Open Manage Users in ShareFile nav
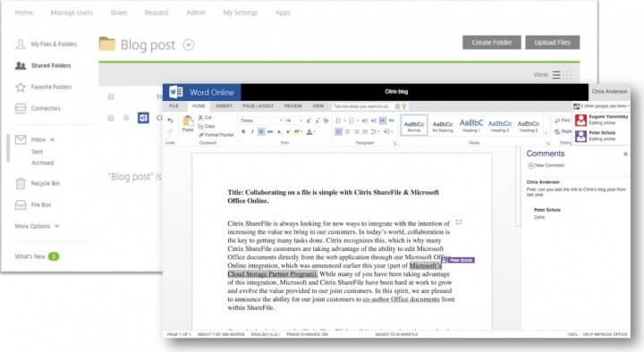This screenshot has width=644, height=352. tap(72, 13)
